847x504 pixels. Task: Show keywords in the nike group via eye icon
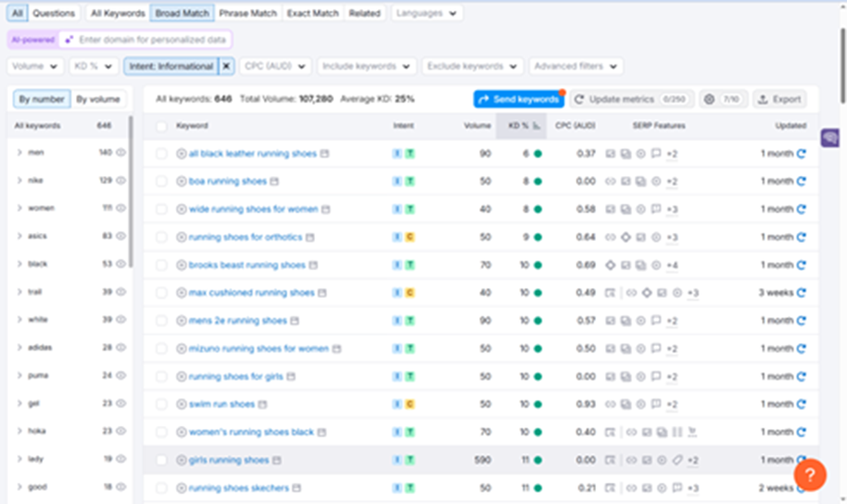(121, 181)
